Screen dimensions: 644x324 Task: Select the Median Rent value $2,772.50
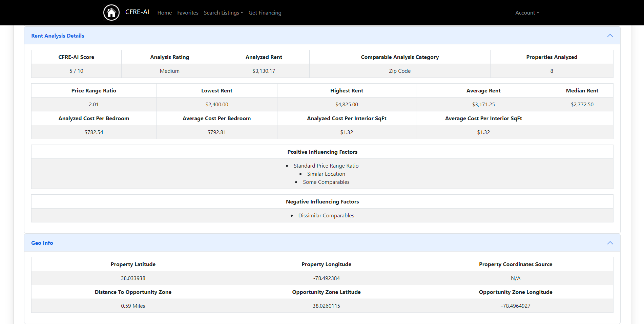tap(582, 104)
